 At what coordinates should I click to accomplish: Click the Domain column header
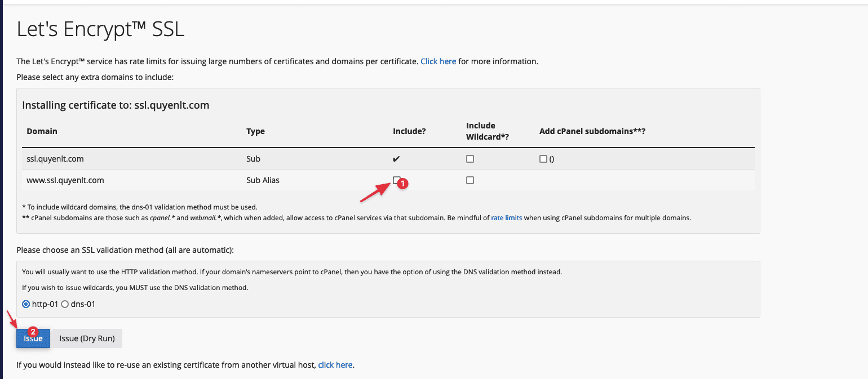(x=42, y=131)
